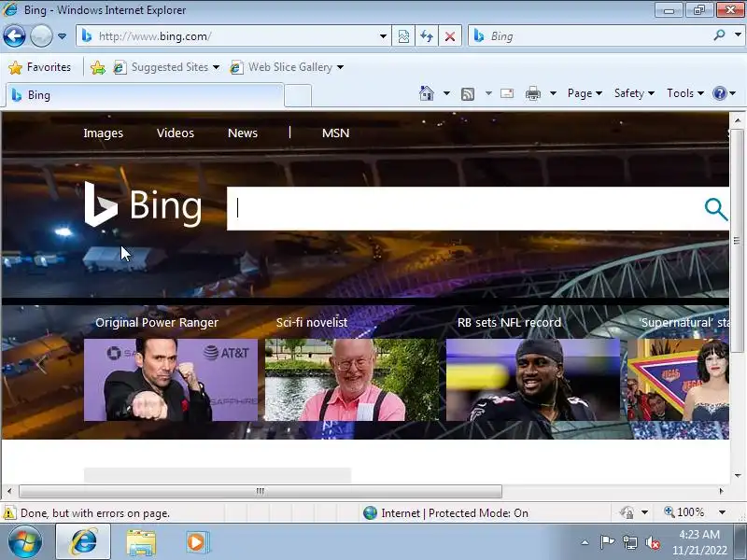Click the Action Center flag icon
The width and height of the screenshot is (747, 560).
[x=607, y=542]
